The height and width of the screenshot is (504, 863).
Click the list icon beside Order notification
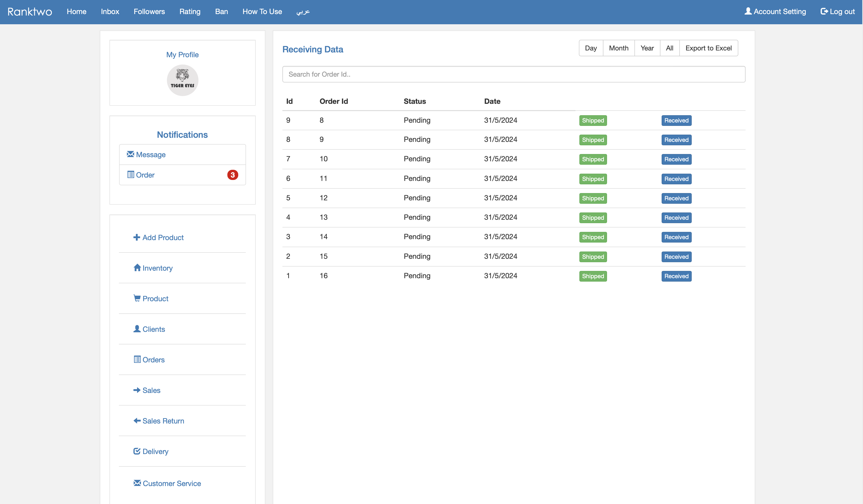(131, 175)
